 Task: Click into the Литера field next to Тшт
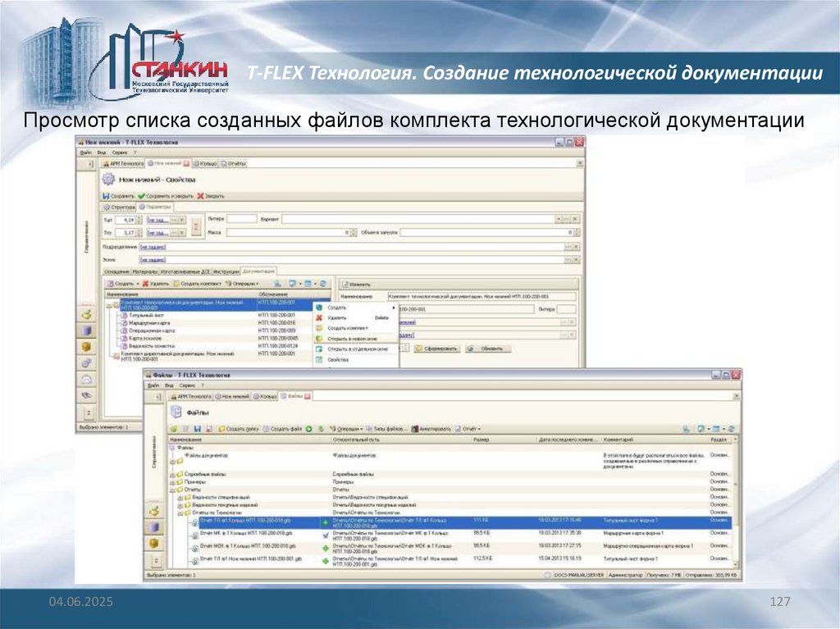[x=242, y=219]
